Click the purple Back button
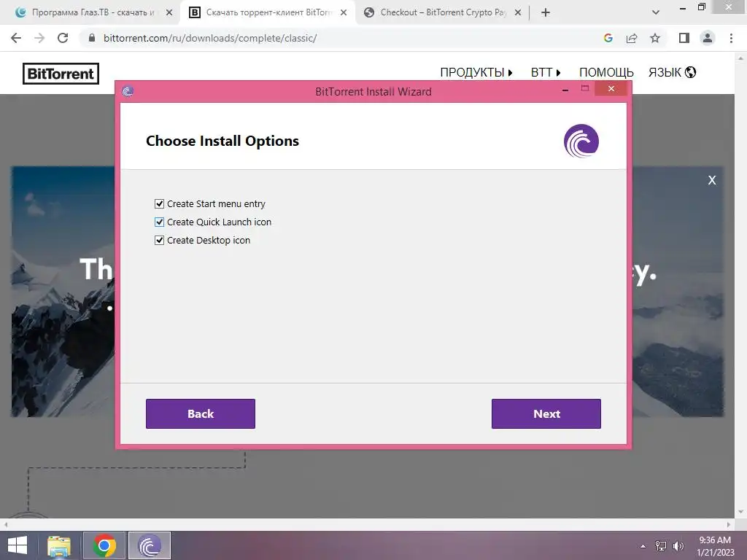The width and height of the screenshot is (747, 560). click(201, 414)
